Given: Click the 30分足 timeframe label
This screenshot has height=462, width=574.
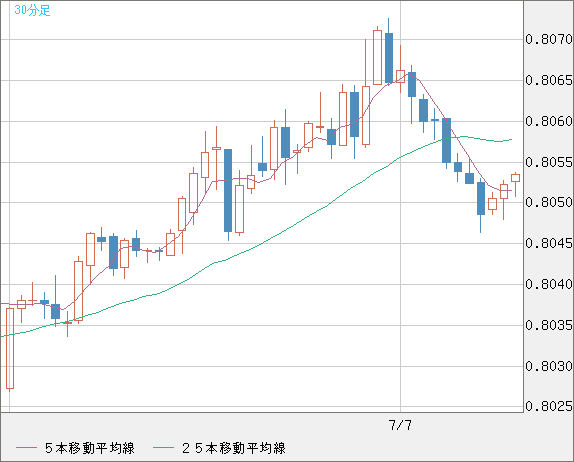Looking at the screenshot, I should click(x=32, y=10).
